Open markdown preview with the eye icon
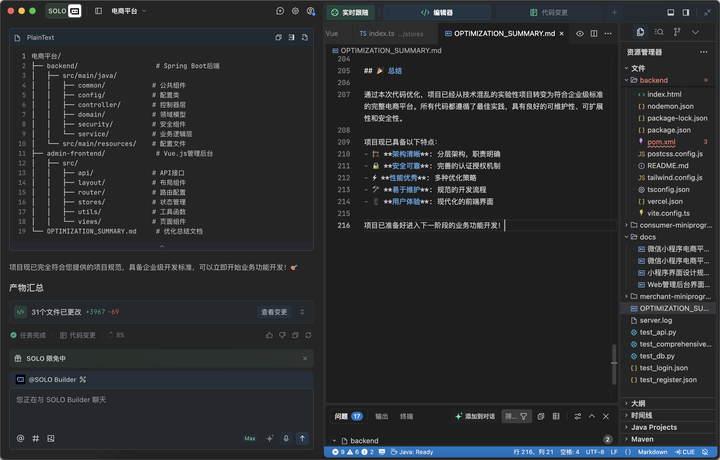The height and width of the screenshot is (460, 720). [x=579, y=33]
